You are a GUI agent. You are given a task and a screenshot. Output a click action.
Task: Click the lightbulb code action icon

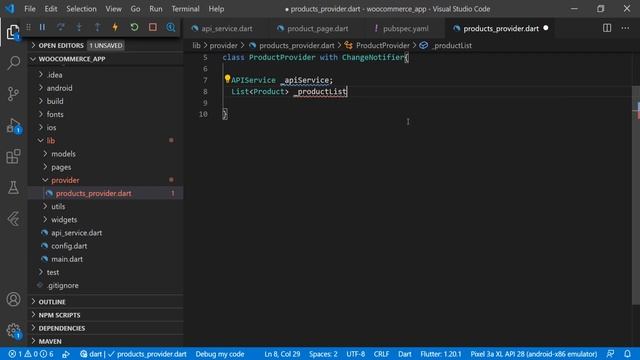[x=227, y=78]
